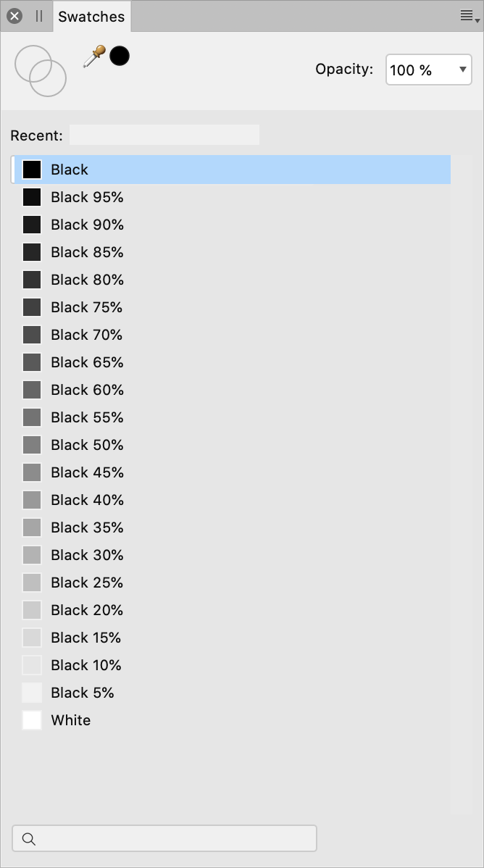Switch to the Swatches tab
The width and height of the screenshot is (484, 868).
[91, 17]
